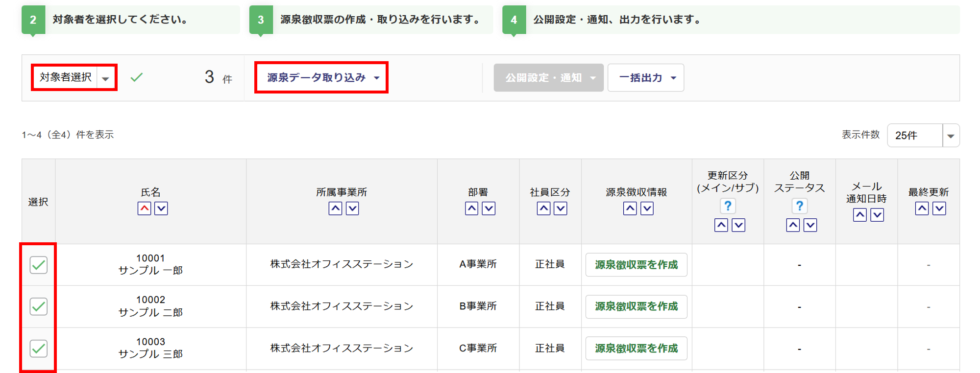Sort 氏名 column descending
Image resolution: width=980 pixels, height=373 pixels.
pos(161,209)
